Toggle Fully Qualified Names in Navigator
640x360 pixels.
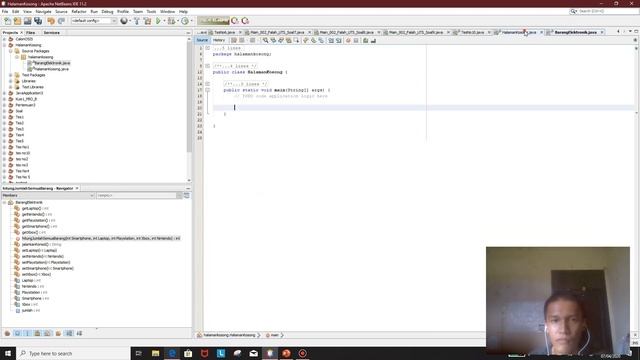[58, 333]
